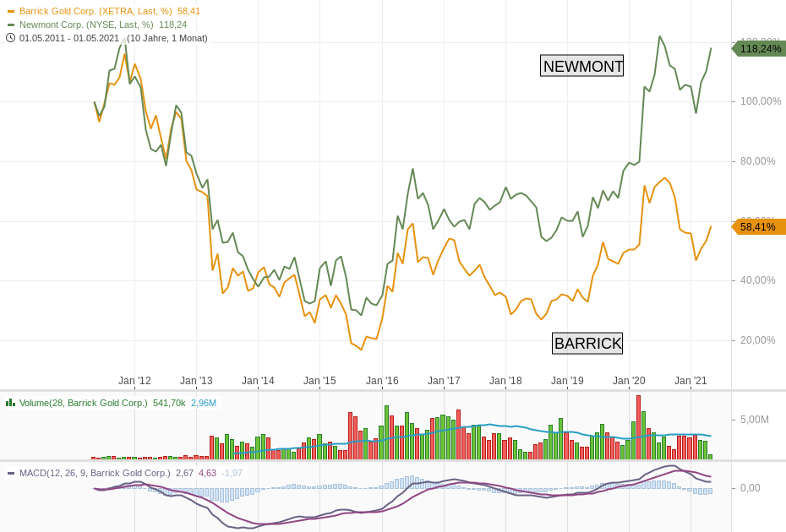This screenshot has height=532, width=786.
Task: Click the MACD value 2,67
Action: (x=184, y=473)
